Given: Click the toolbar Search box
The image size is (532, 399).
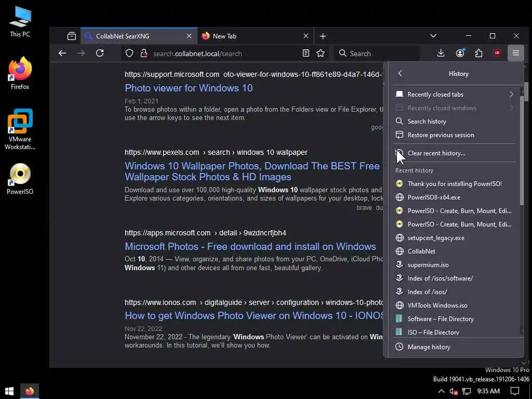Looking at the screenshot, I should [377, 54].
